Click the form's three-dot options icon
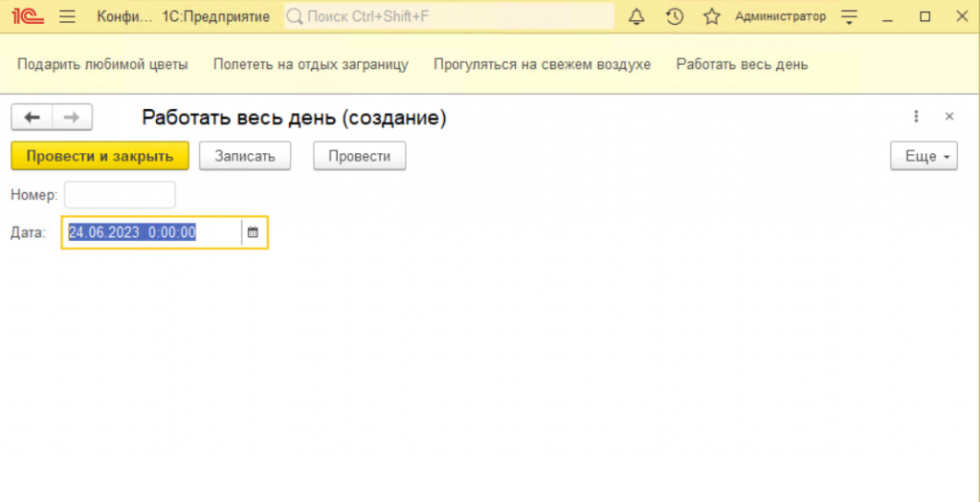This screenshot has height=502, width=980. click(x=916, y=117)
